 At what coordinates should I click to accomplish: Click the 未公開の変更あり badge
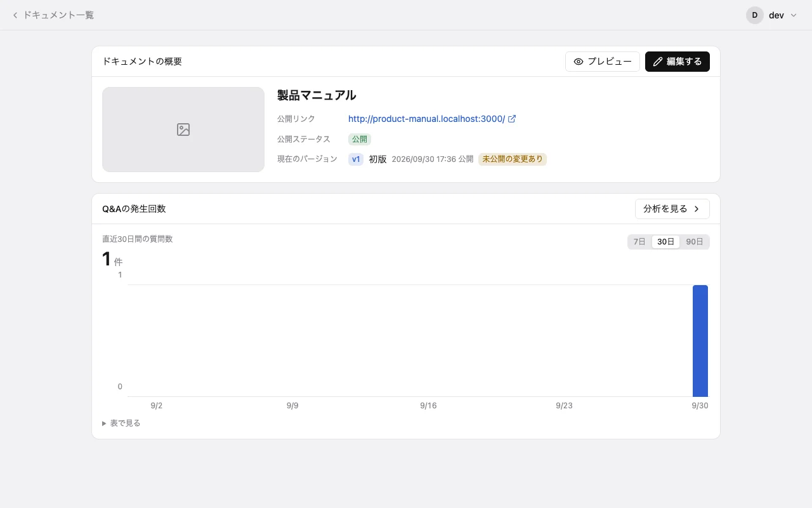(513, 159)
